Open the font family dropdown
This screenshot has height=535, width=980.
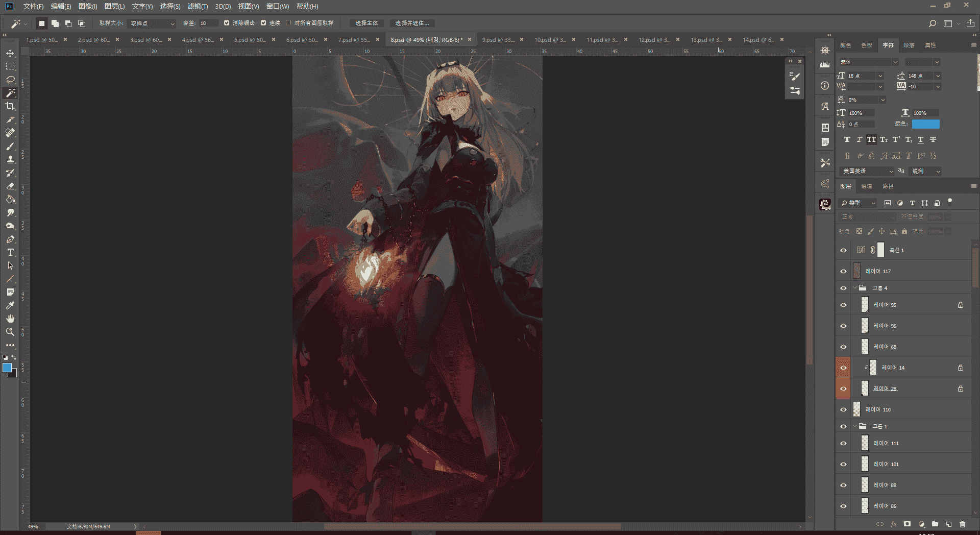869,62
